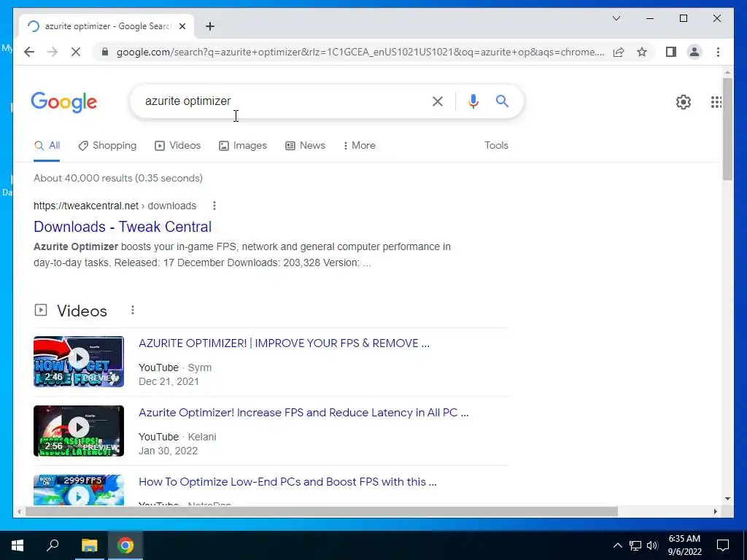This screenshot has height=560, width=747.
Task: Clear the Google search box
Action: (438, 101)
